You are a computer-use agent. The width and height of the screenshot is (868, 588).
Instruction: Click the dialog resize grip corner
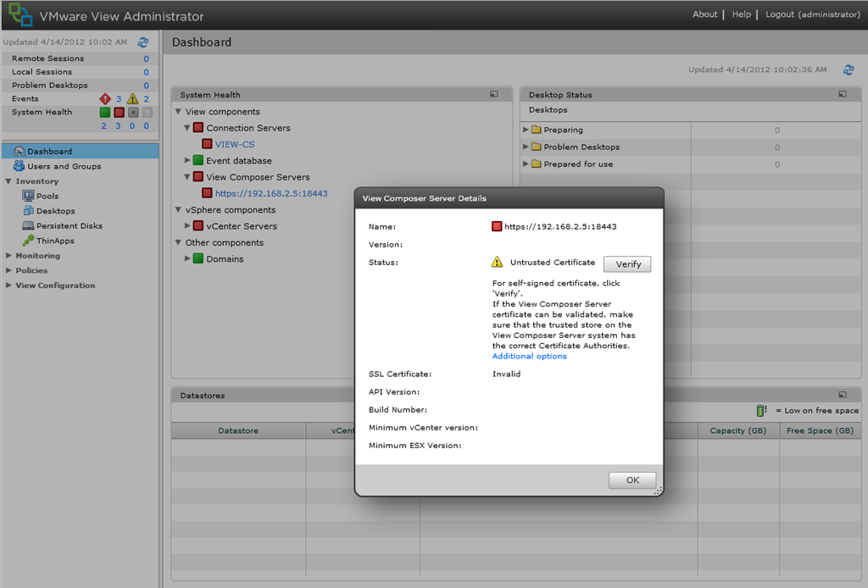point(658,491)
